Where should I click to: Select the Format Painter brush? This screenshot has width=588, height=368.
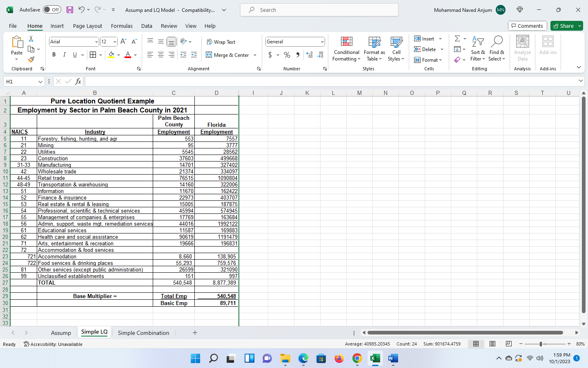tap(31, 59)
